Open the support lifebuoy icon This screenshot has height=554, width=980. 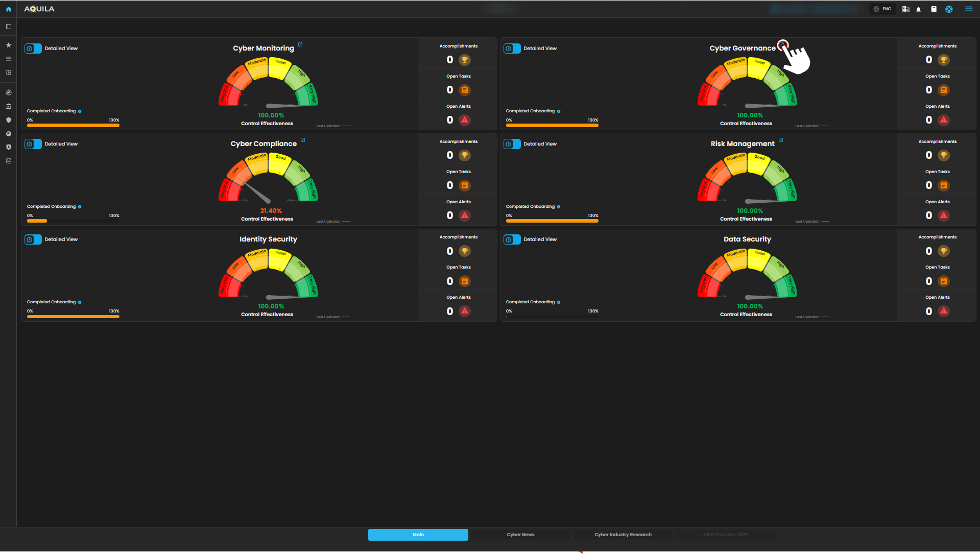tap(949, 9)
